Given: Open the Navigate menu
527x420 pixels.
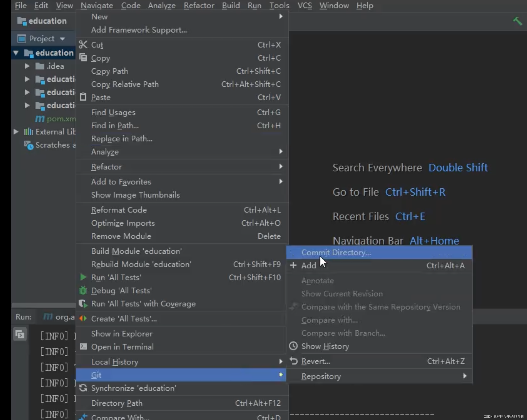Looking at the screenshot, I should tap(97, 5).
